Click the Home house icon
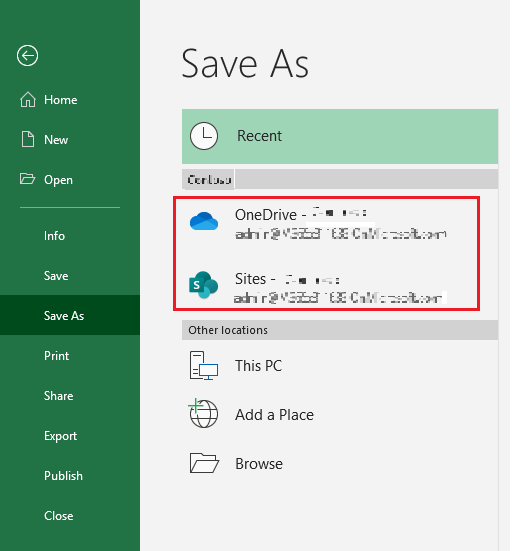 pyautogui.click(x=28, y=99)
